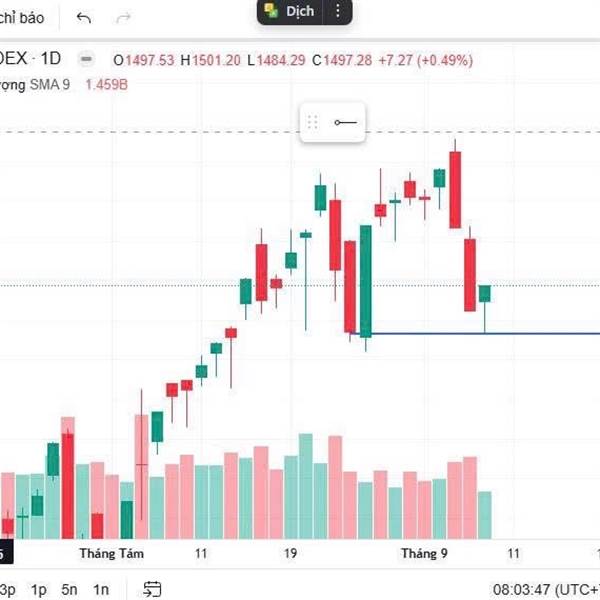The image size is (600, 600).
Task: Click the gray circle next to 1D
Action: (x=87, y=60)
